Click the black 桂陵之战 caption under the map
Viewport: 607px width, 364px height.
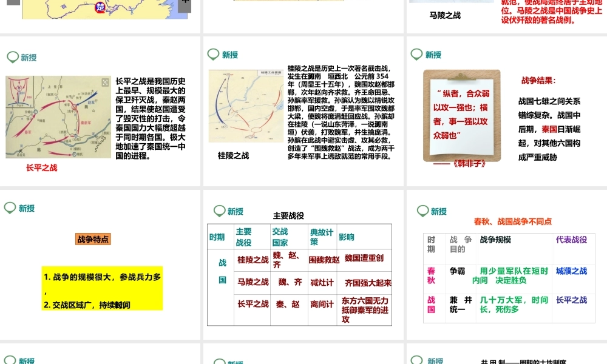[x=233, y=155]
